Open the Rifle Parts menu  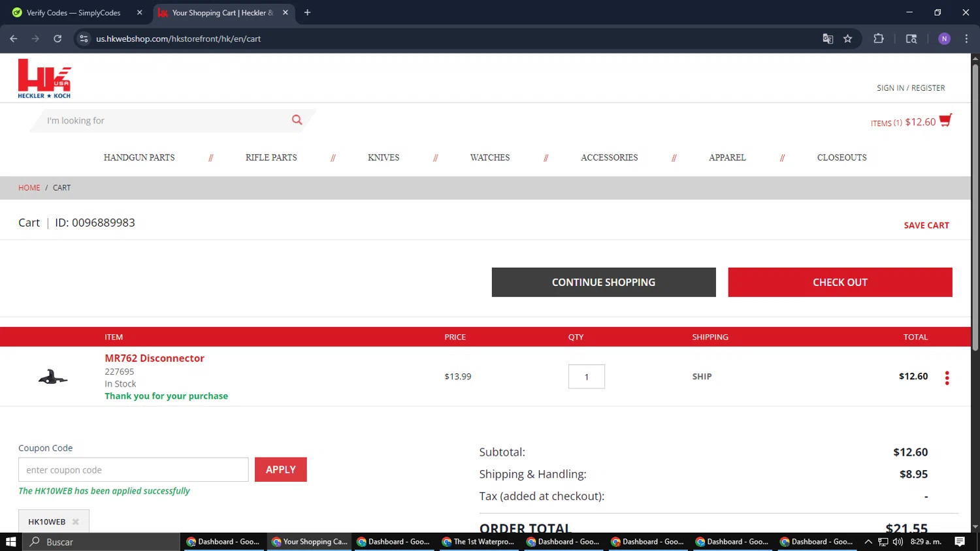[x=271, y=157]
